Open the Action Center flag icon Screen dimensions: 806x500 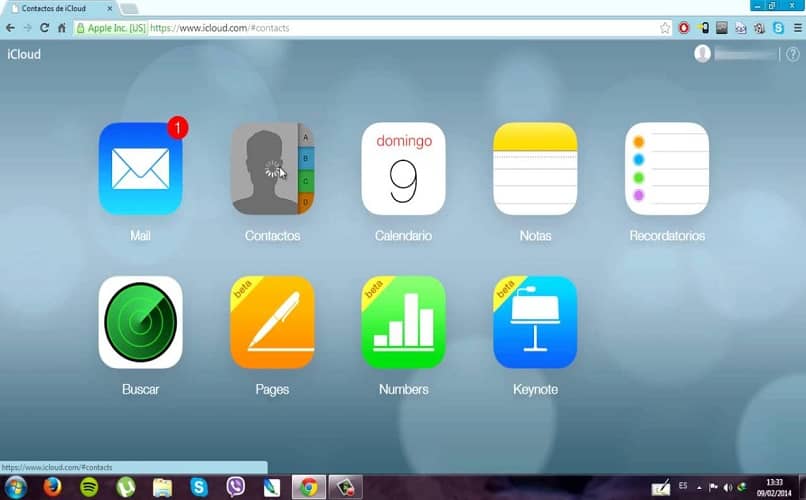click(713, 487)
